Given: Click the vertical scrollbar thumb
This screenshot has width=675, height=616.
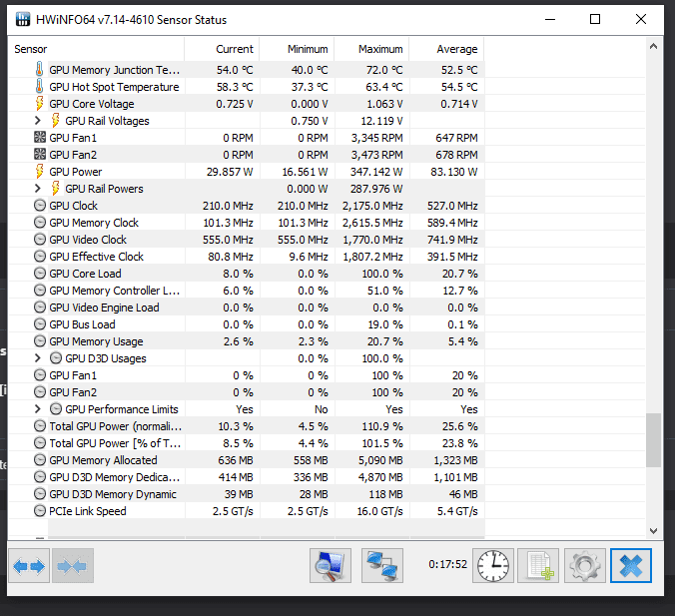Looking at the screenshot, I should pyautogui.click(x=653, y=440).
